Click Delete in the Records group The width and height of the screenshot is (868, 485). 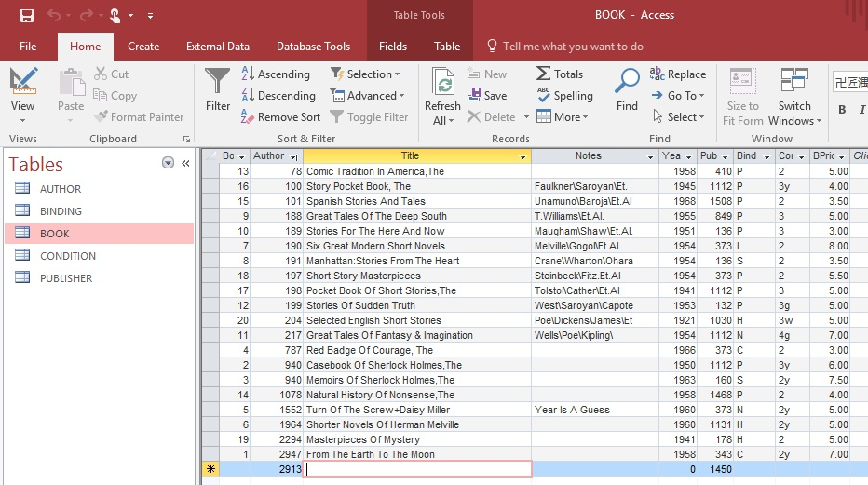pyautogui.click(x=492, y=117)
